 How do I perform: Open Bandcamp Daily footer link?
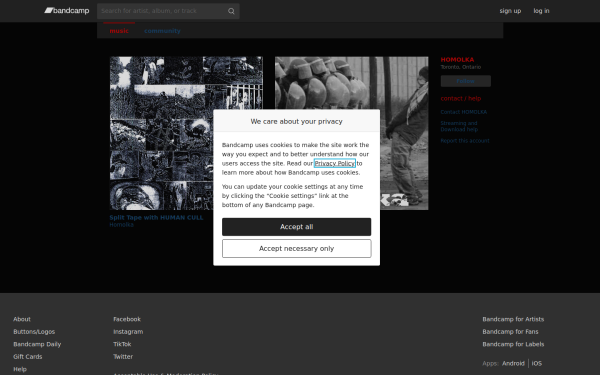pos(37,344)
